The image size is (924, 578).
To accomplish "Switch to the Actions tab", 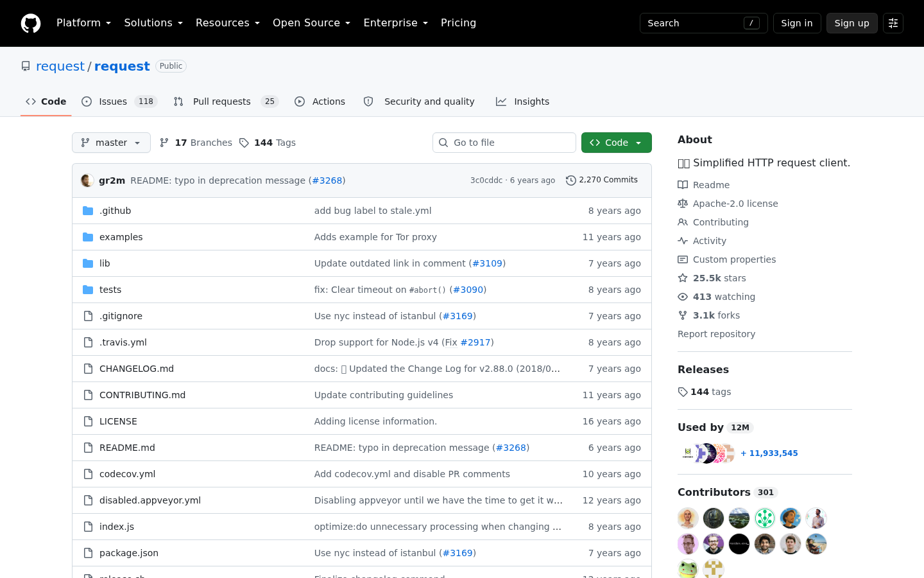I will (x=320, y=101).
